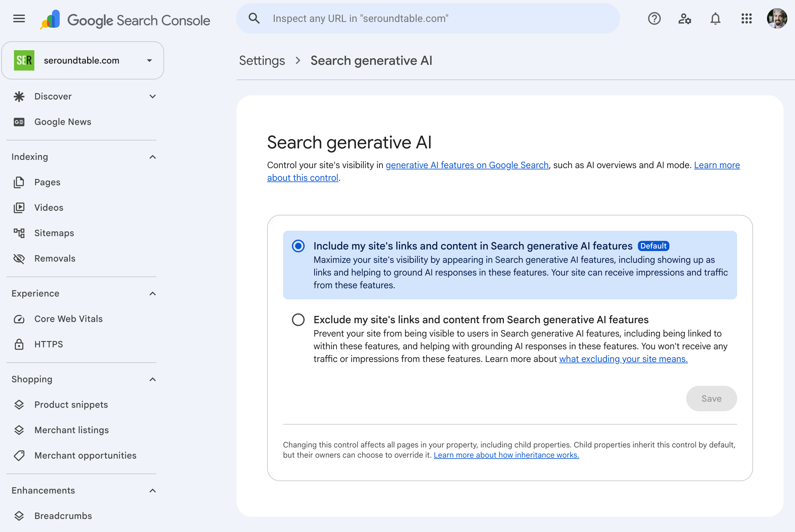The image size is (795, 532).
Task: Open the hamburger main menu
Action: (19, 19)
